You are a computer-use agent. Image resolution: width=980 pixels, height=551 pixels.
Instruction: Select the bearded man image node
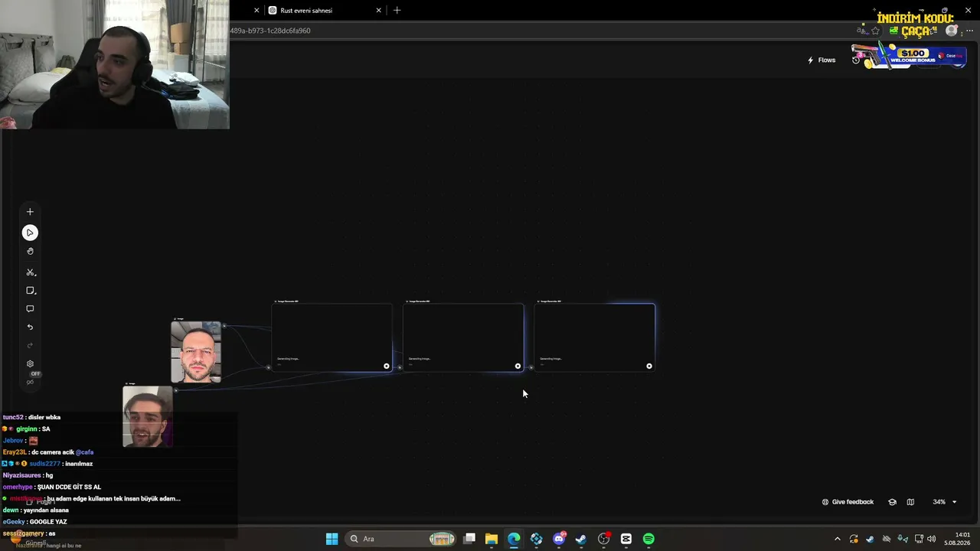(196, 352)
